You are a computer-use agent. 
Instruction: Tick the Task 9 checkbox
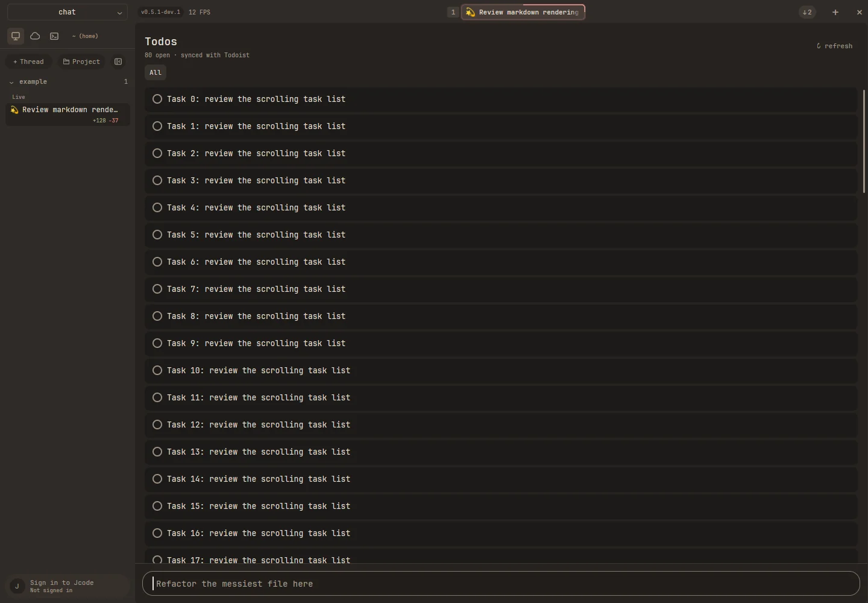(x=157, y=343)
